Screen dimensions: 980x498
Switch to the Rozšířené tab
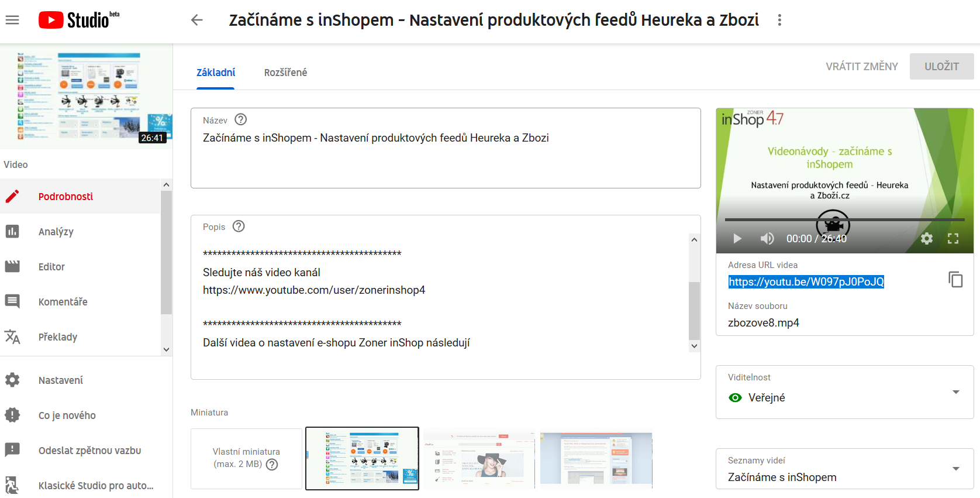(x=285, y=73)
